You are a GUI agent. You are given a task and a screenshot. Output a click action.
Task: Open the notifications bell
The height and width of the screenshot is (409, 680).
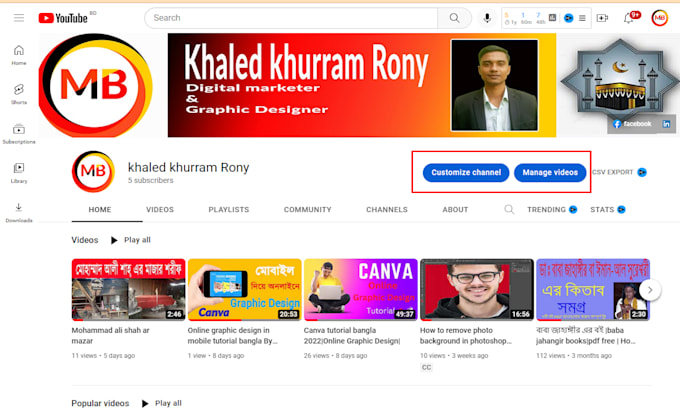coord(628,18)
